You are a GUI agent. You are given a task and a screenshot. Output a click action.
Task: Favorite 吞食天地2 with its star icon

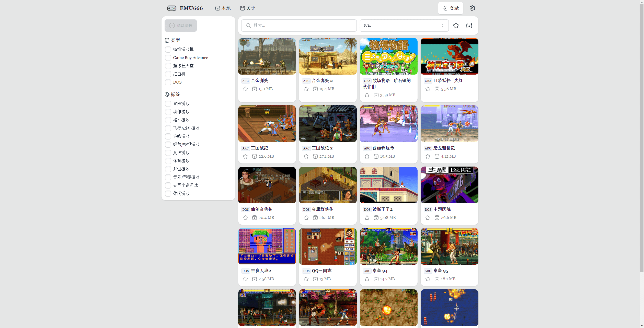click(x=245, y=279)
